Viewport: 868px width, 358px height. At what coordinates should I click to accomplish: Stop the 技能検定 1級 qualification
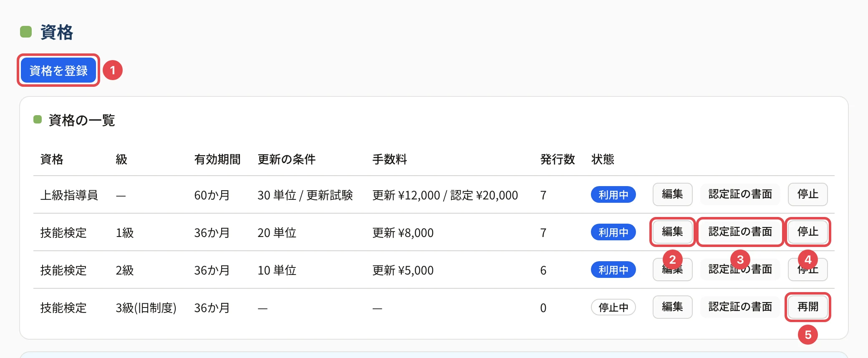(807, 232)
